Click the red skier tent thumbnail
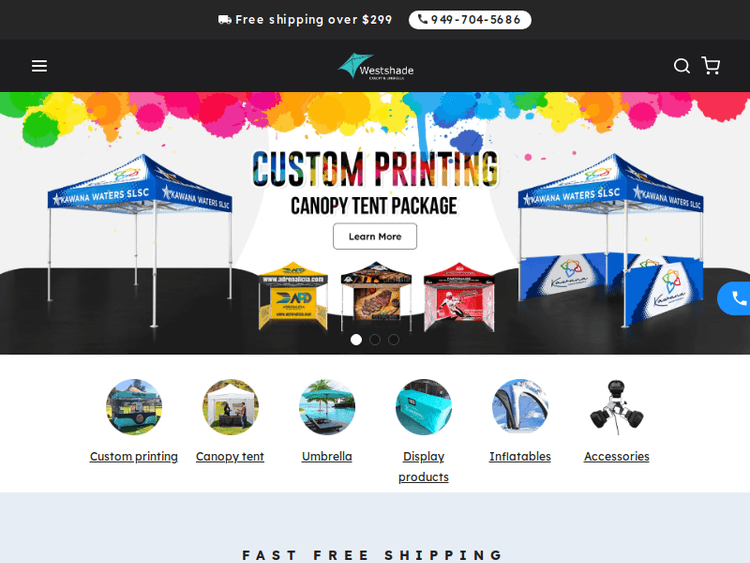This screenshot has width=750, height=563. pos(459,297)
